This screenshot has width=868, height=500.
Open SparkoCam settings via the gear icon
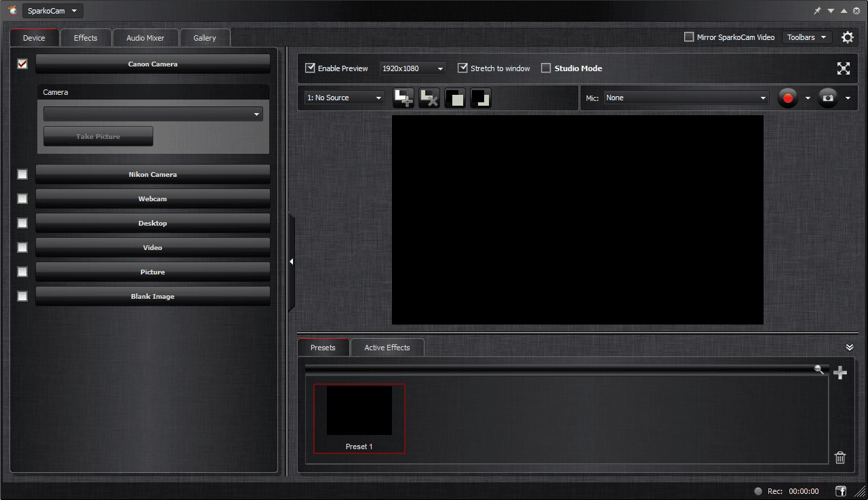point(847,37)
